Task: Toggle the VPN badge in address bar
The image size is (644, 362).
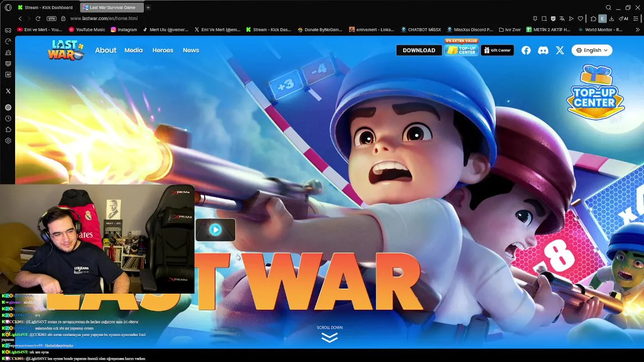Action: coord(51,19)
